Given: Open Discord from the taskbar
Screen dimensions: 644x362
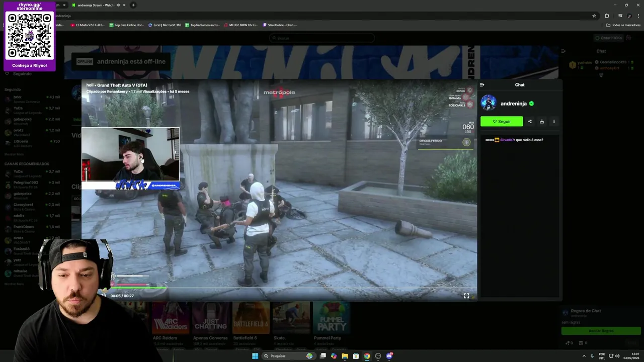Looking at the screenshot, I should click(x=389, y=356).
